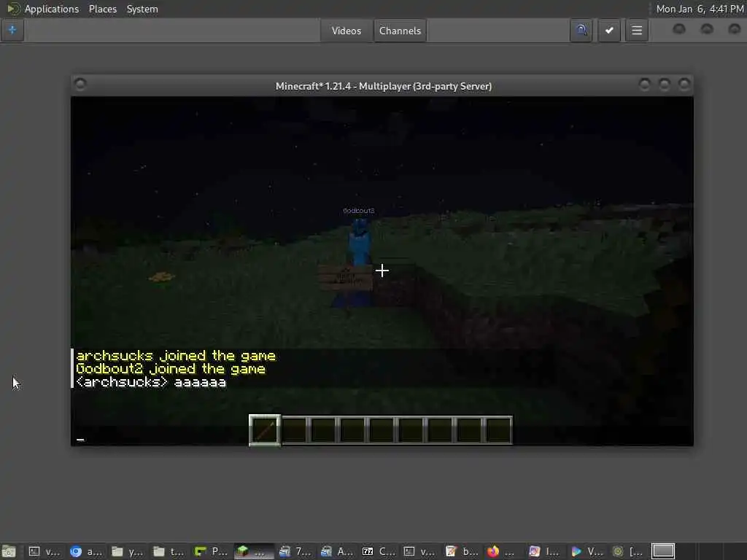Open the Chromium 'a...' taskbar item
747x560 pixels.
(86, 551)
